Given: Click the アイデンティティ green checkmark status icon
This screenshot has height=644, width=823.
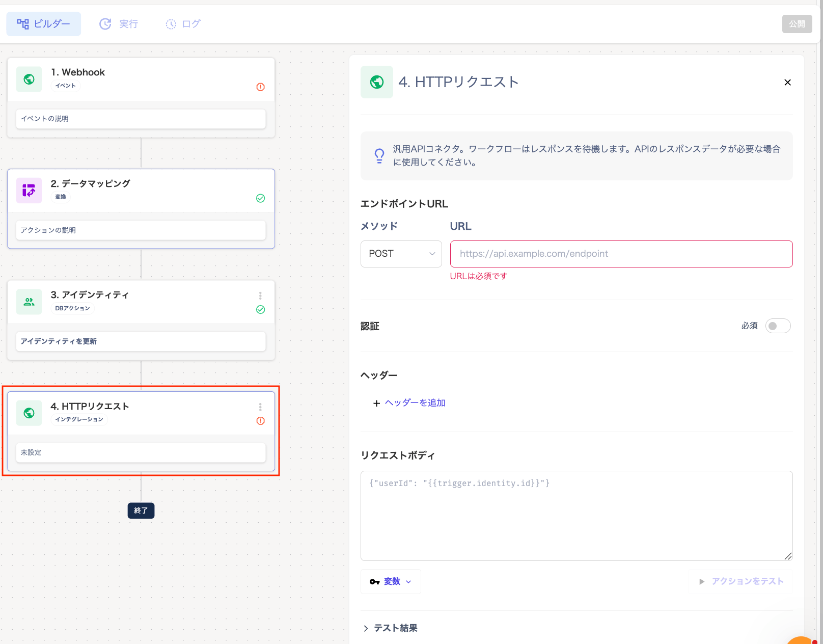Looking at the screenshot, I should tap(260, 309).
